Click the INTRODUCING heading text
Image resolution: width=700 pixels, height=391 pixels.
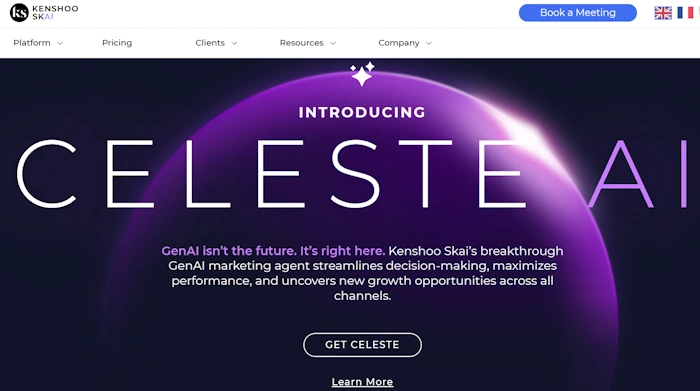click(362, 112)
